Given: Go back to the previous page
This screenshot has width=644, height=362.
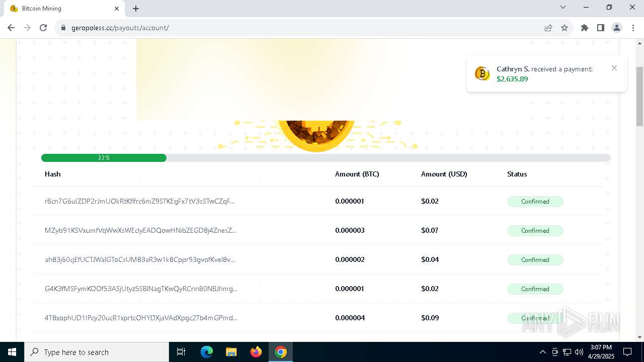Looking at the screenshot, I should click(11, 28).
